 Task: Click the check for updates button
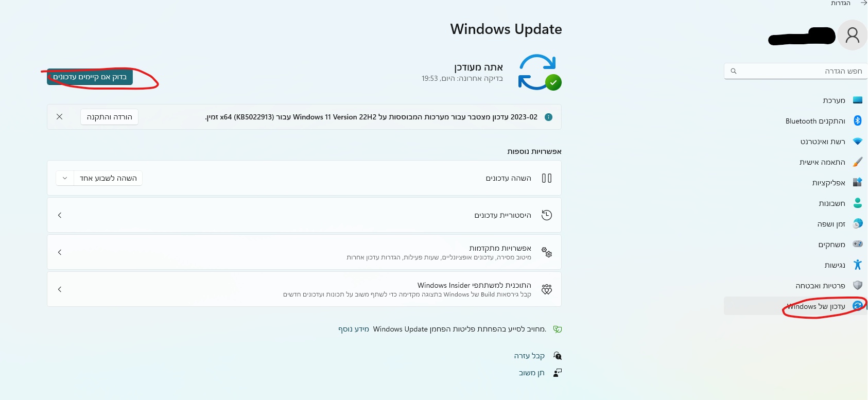(90, 77)
